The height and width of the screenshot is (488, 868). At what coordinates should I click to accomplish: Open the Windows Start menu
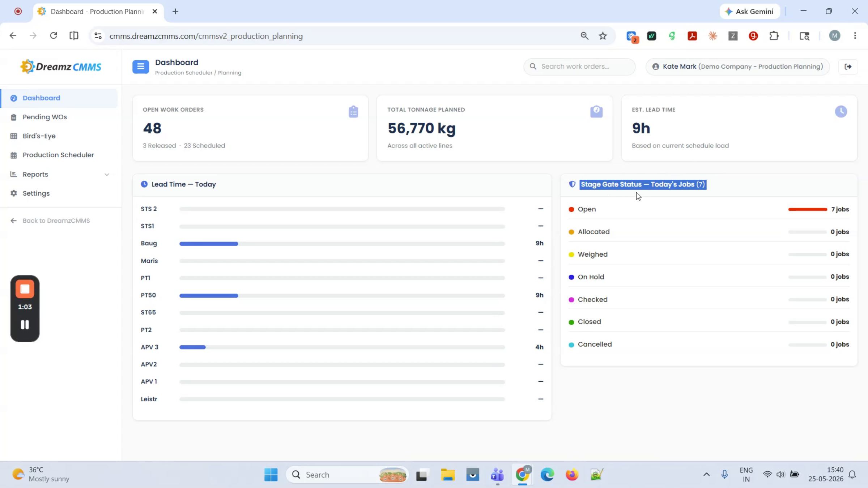(x=271, y=475)
